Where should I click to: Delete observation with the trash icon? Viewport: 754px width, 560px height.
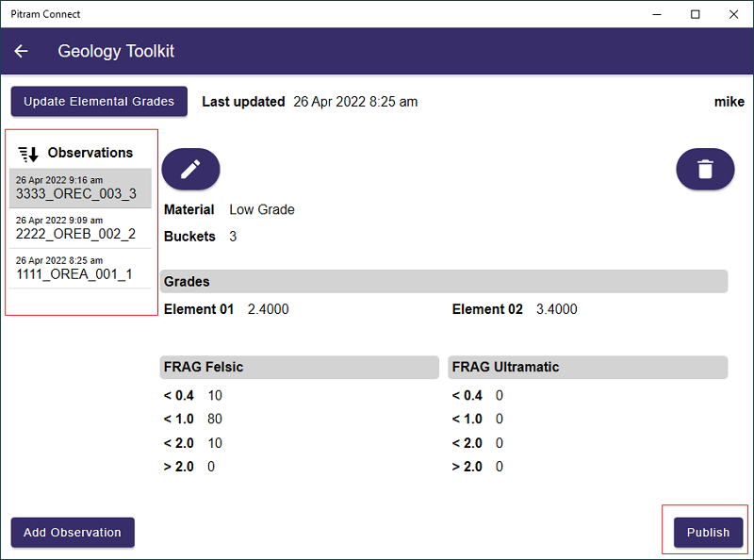coord(705,170)
